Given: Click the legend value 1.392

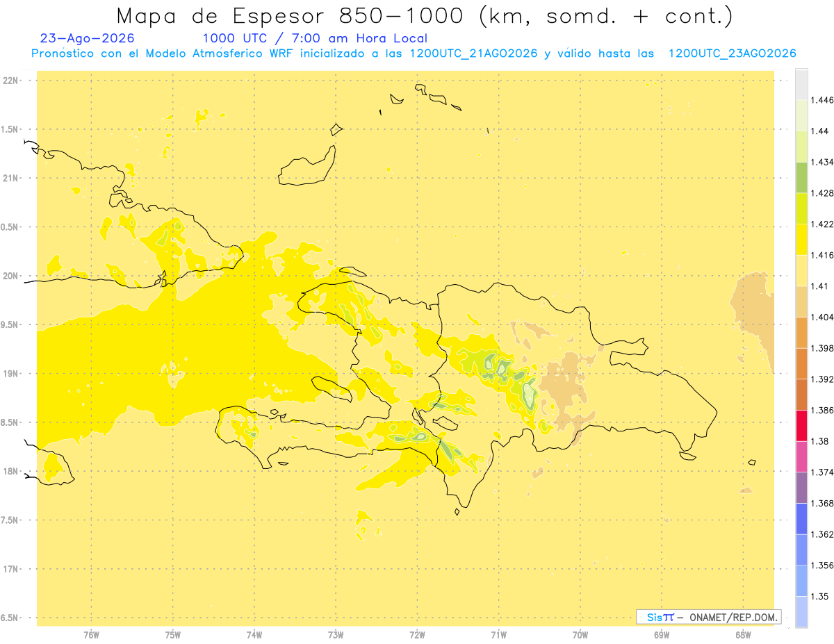Looking at the screenshot, I should click(824, 379).
